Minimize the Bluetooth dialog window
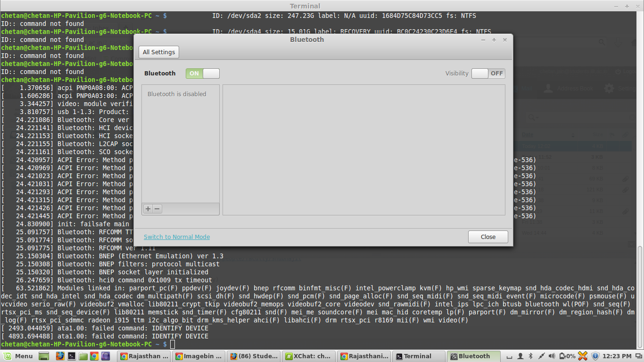 [x=483, y=40]
